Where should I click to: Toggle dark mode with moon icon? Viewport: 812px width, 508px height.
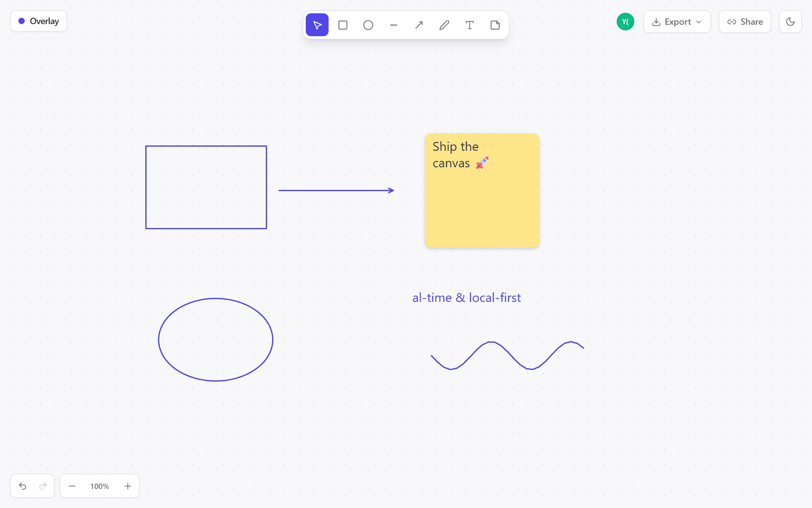(790, 22)
